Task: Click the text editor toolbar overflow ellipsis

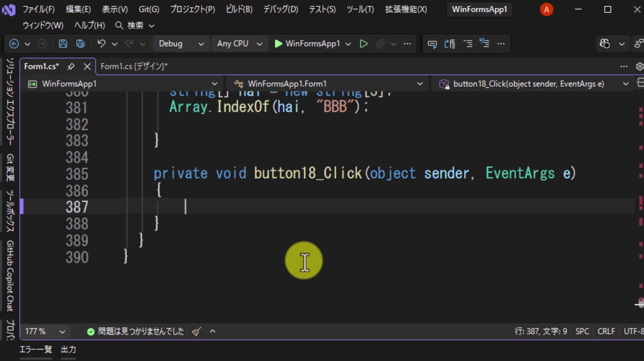Action: 501,44
